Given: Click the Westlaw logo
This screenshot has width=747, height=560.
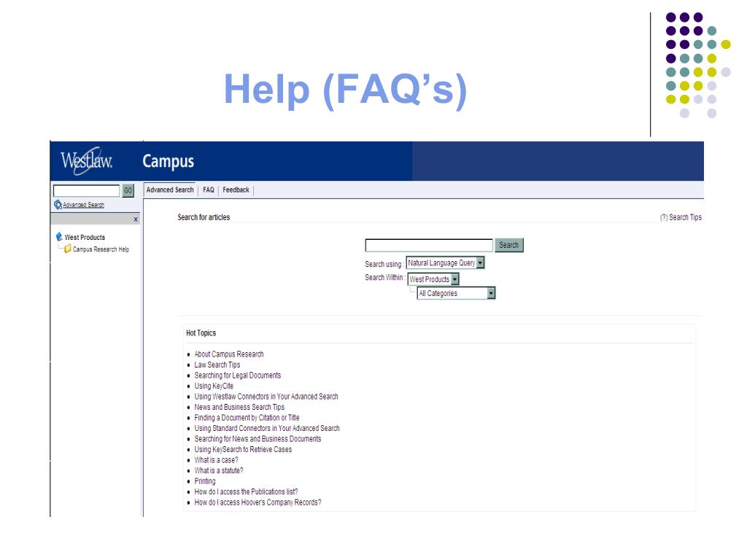Looking at the screenshot, I should point(86,161).
